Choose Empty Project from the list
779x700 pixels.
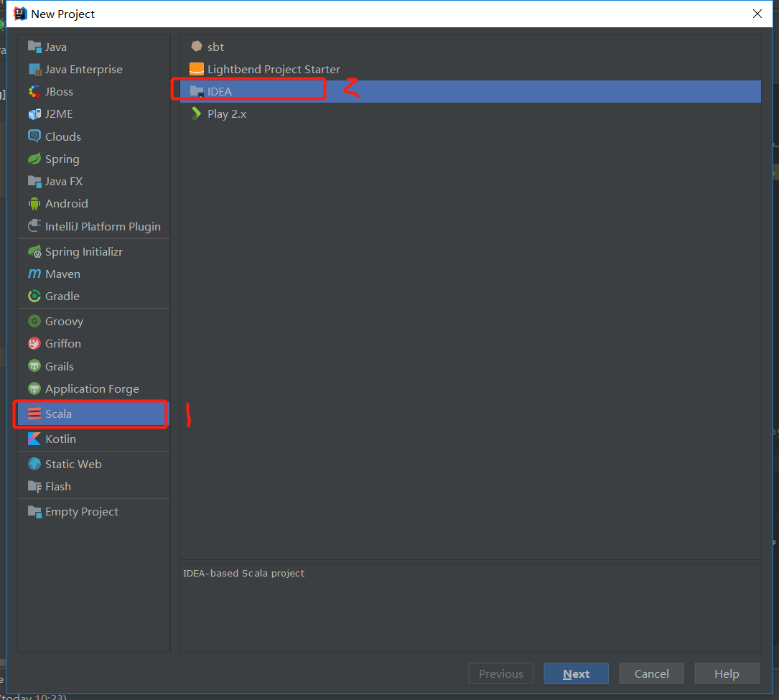coord(81,512)
